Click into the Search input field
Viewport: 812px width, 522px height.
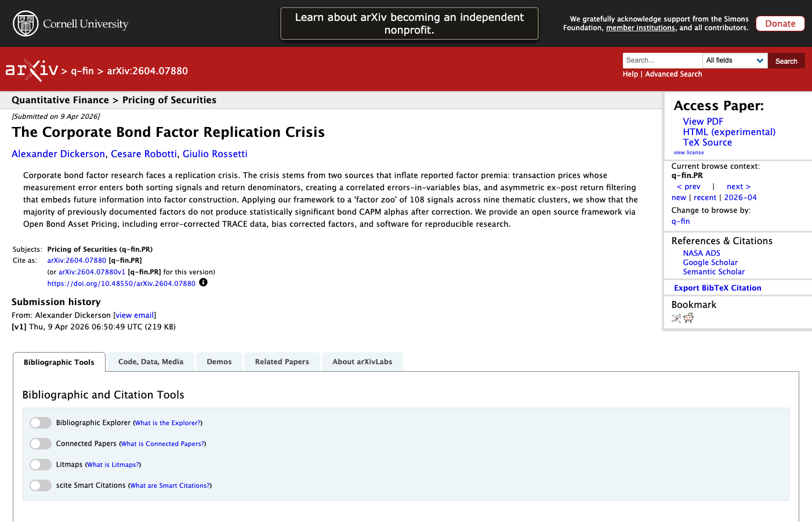click(662, 60)
